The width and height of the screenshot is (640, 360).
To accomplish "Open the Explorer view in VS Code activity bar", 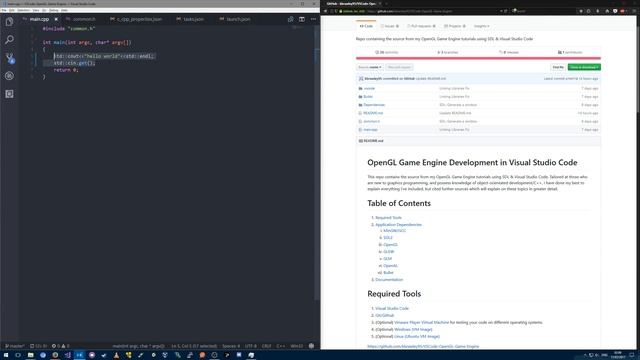I will click(x=9, y=22).
